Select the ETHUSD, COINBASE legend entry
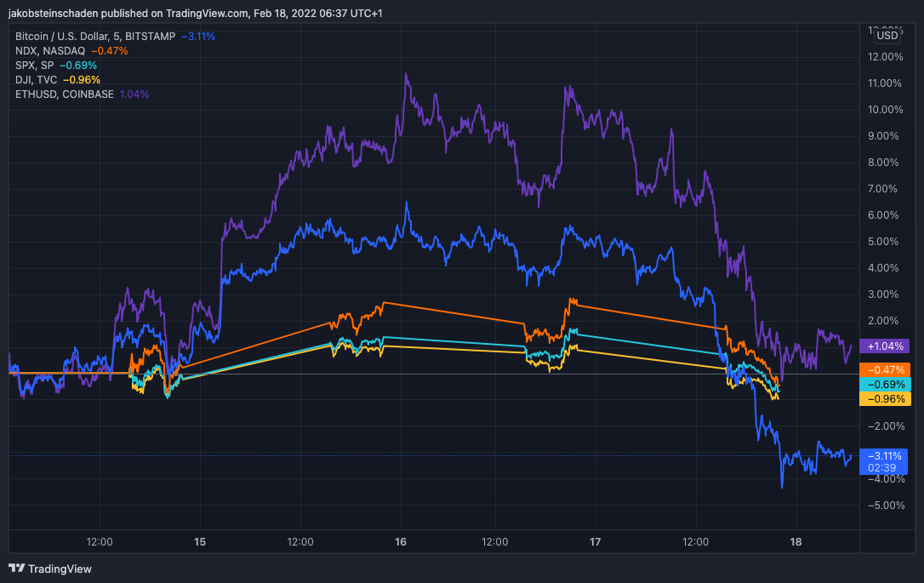Image resolution: width=924 pixels, height=583 pixels. click(x=64, y=94)
